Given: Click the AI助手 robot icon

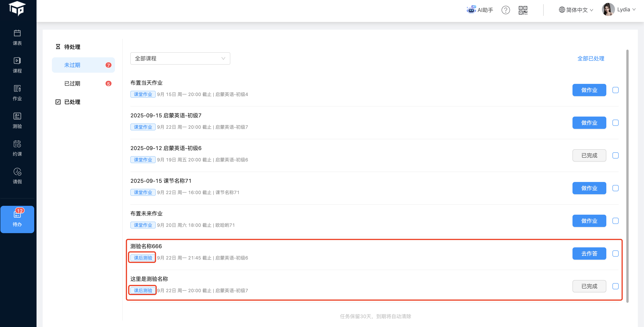Looking at the screenshot, I should point(471,10).
